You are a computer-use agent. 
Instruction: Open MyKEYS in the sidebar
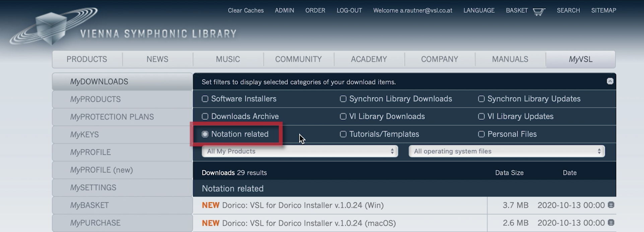pos(122,134)
